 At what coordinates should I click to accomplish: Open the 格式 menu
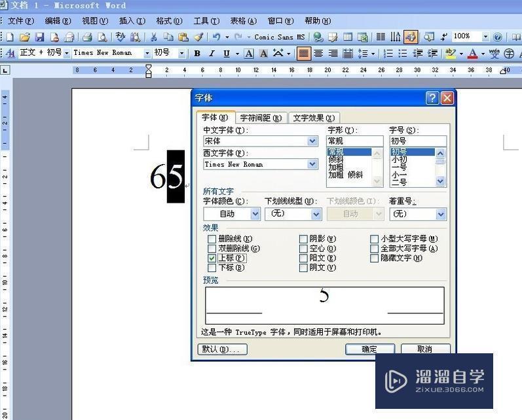pyautogui.click(x=169, y=21)
